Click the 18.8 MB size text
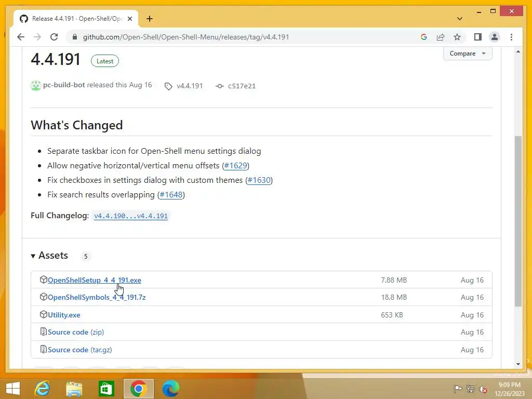The width and height of the screenshot is (532, 399). (x=394, y=297)
